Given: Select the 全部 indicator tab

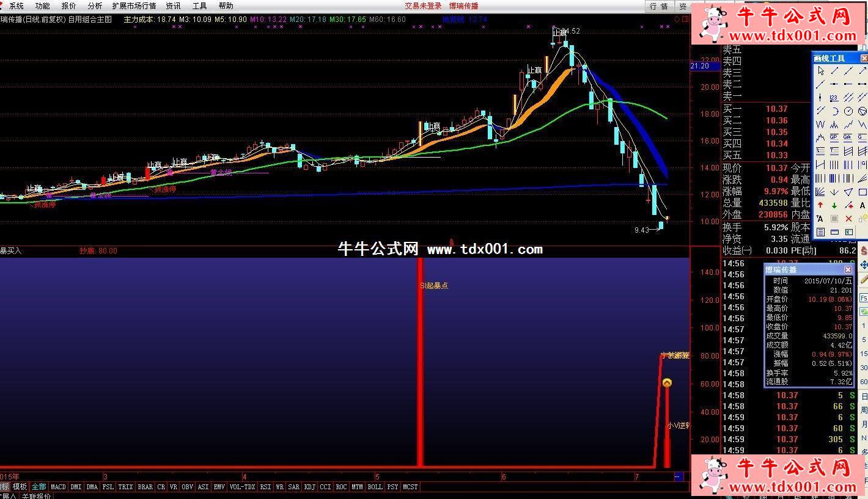Looking at the screenshot, I should click(39, 487).
